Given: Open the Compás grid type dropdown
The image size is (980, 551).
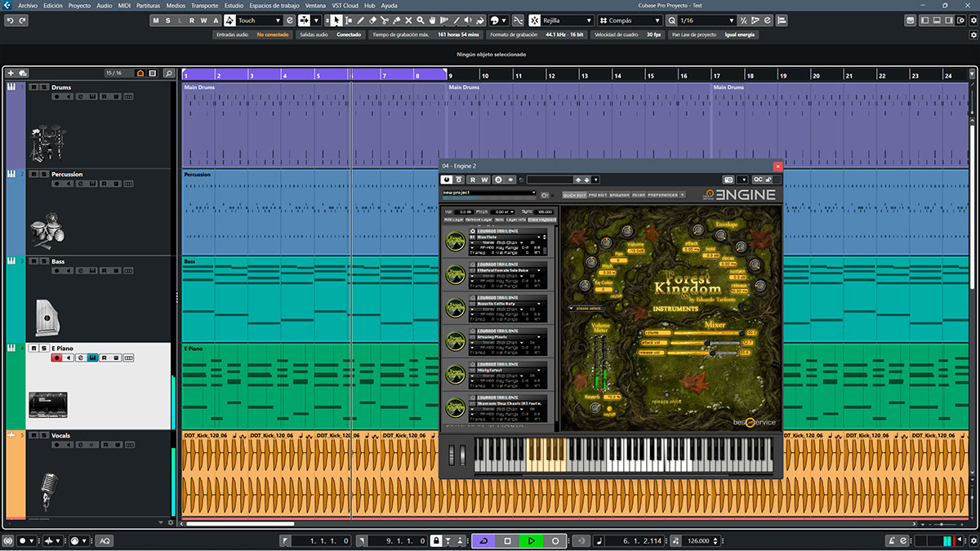Looking at the screenshot, I should point(631,20).
